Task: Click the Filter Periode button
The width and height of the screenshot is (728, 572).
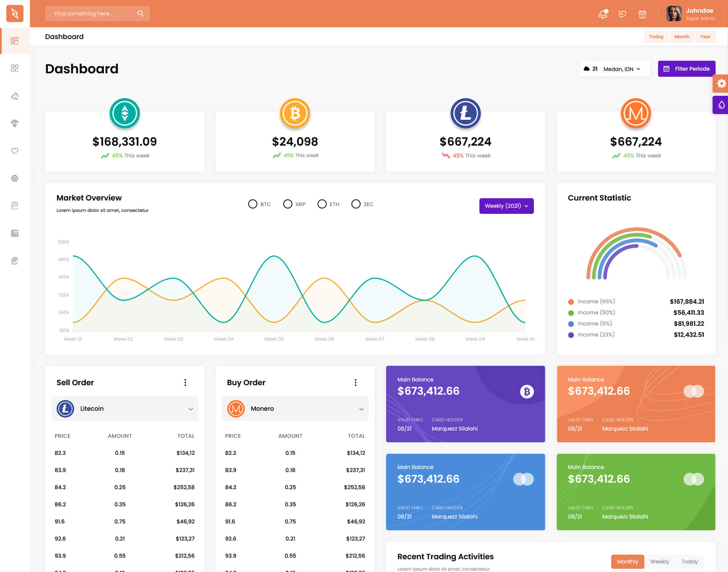Action: pos(686,69)
